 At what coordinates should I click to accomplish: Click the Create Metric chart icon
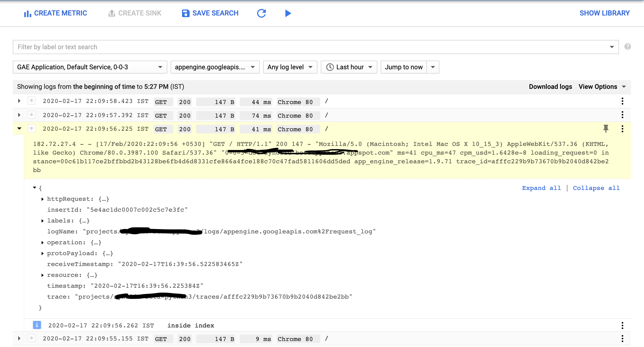point(27,14)
